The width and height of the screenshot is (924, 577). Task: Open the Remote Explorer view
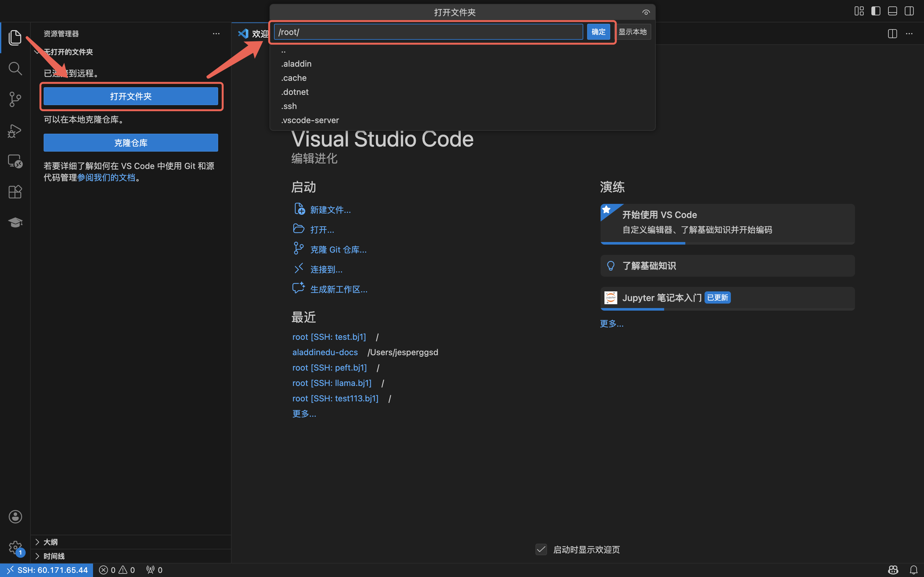[15, 161]
